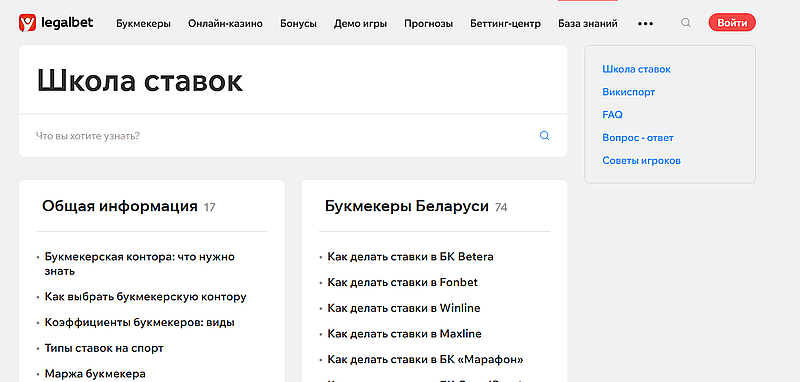
Task: Open 'Как делать ставки в БК «Марафон»'
Action: [426, 360]
